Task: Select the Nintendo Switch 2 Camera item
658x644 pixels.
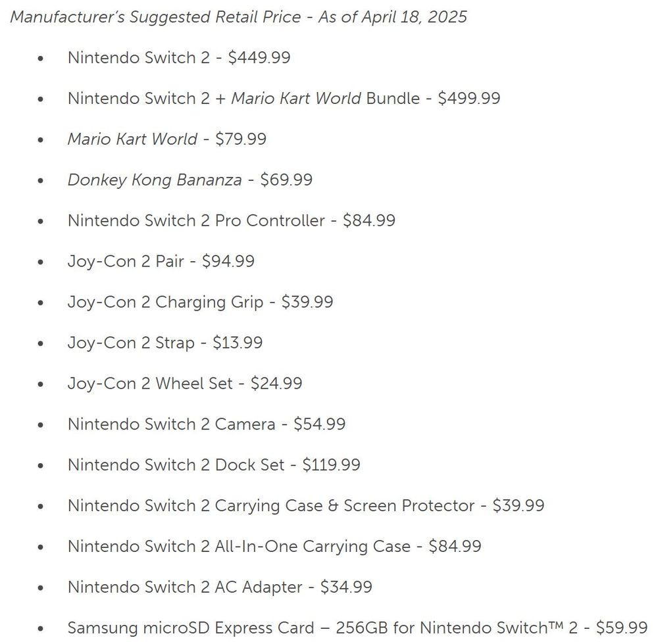Action: [207, 424]
